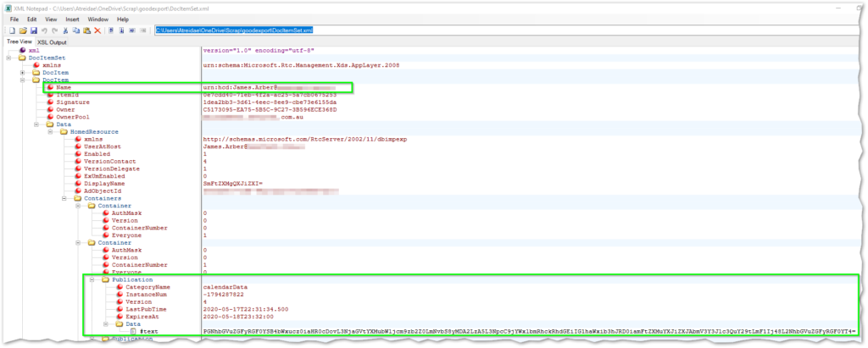Open the Insert menu
The width and height of the screenshot is (868, 348).
pyautogui.click(x=73, y=19)
